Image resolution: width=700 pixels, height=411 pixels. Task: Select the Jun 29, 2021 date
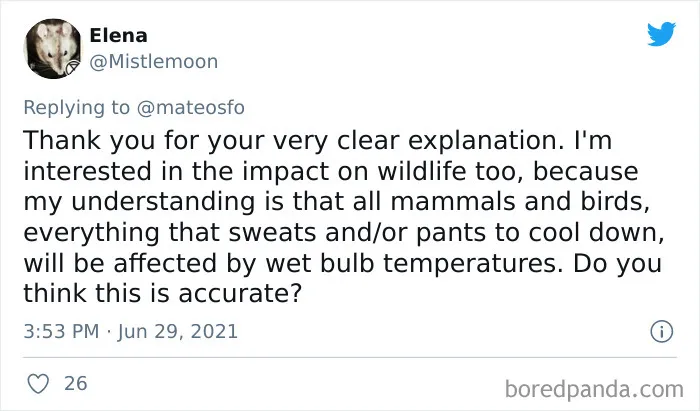(x=178, y=332)
